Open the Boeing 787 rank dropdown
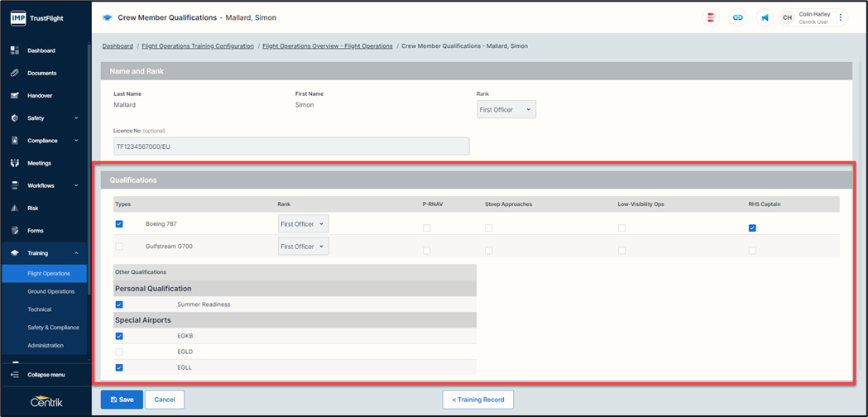 (x=303, y=223)
